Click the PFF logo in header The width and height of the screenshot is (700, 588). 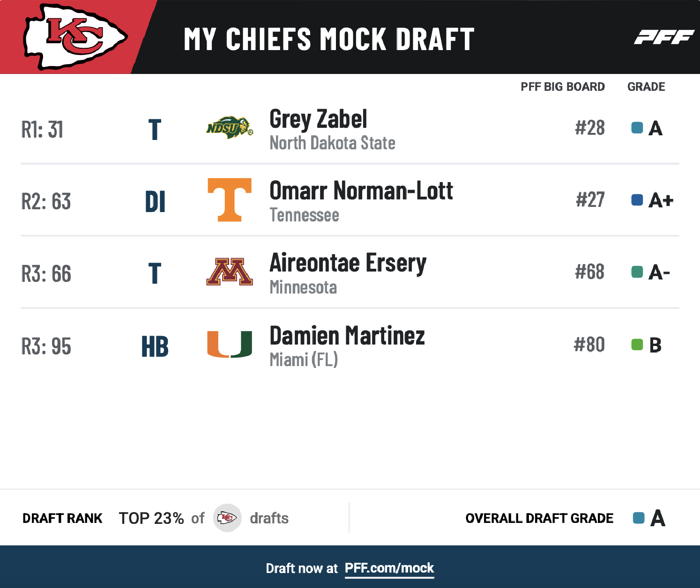point(663,37)
